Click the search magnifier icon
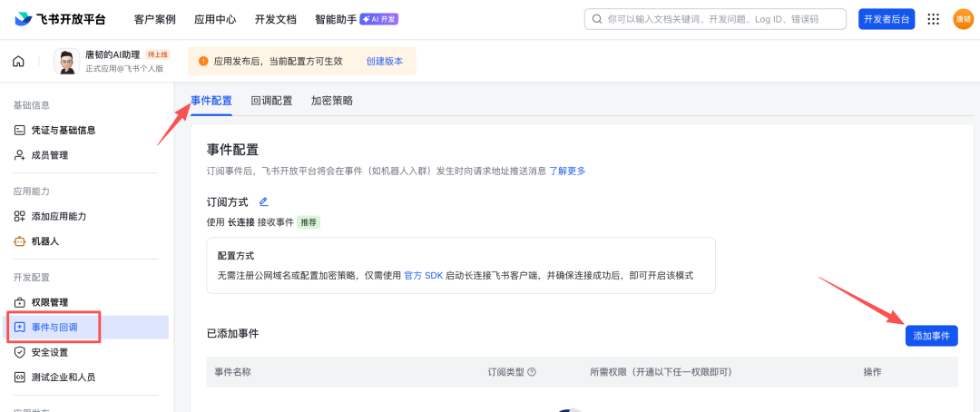Viewport: 980px width, 412px height. coord(597,19)
